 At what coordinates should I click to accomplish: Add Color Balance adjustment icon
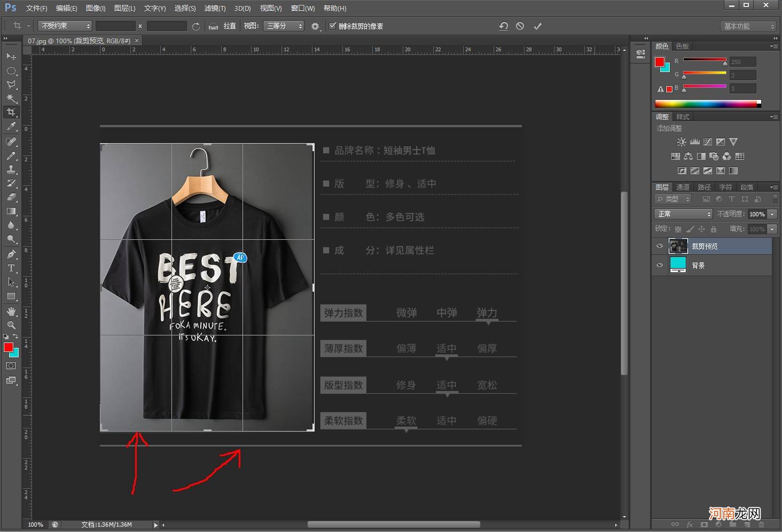tap(688, 157)
